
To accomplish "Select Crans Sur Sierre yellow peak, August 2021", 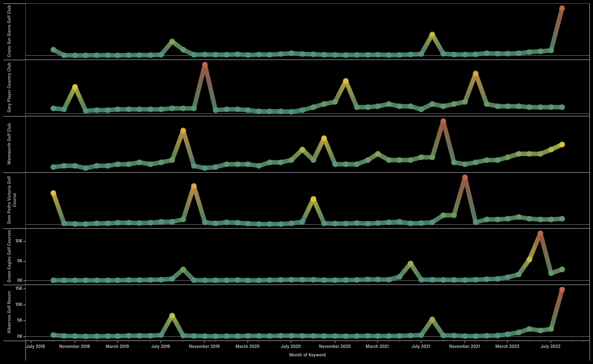I will pos(432,35).
